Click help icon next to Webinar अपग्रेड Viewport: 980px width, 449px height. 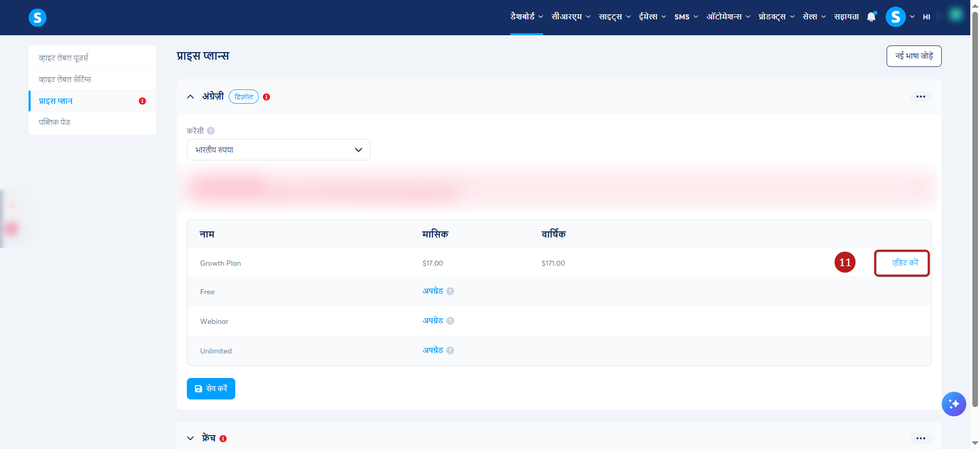tap(450, 321)
